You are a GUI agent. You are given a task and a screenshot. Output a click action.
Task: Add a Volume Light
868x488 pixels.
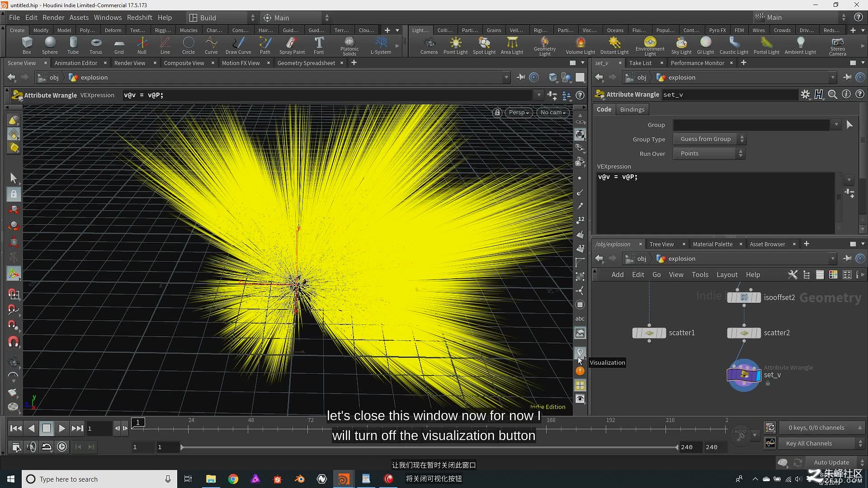(x=580, y=46)
